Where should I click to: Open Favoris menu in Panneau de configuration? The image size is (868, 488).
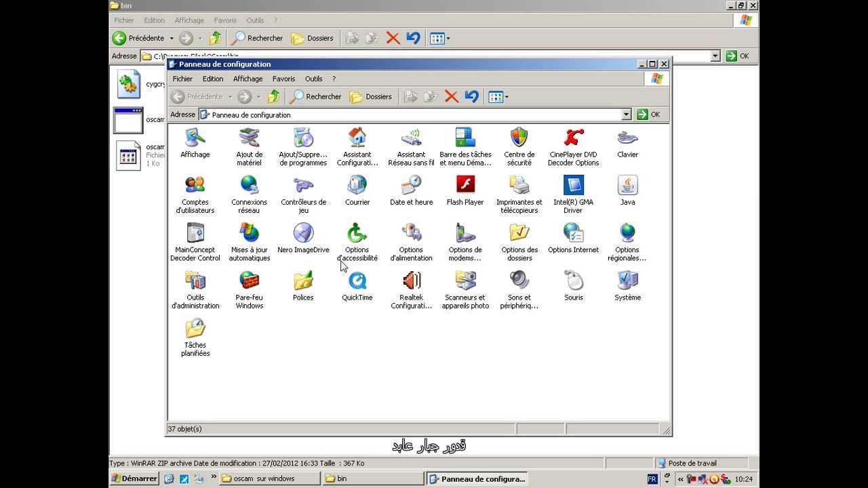(x=283, y=79)
